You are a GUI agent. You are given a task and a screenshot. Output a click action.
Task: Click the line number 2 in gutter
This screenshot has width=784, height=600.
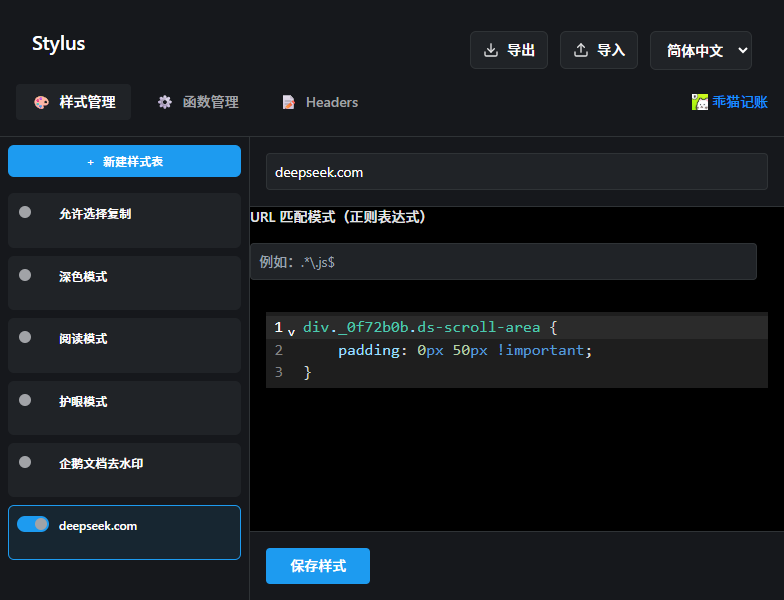point(278,350)
